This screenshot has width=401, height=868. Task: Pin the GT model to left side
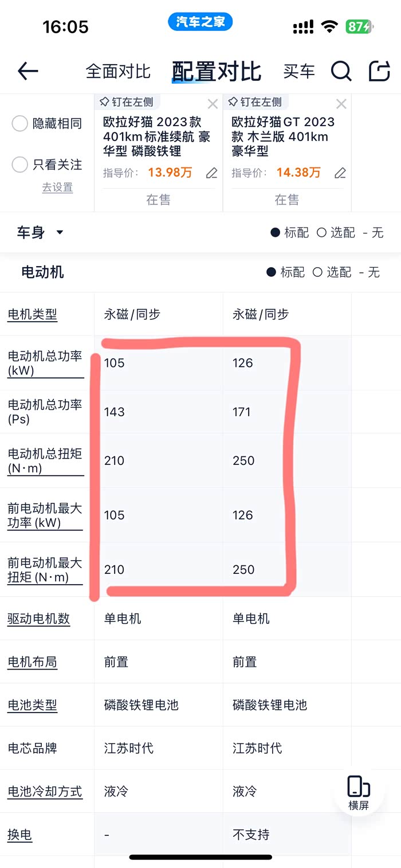click(x=255, y=102)
